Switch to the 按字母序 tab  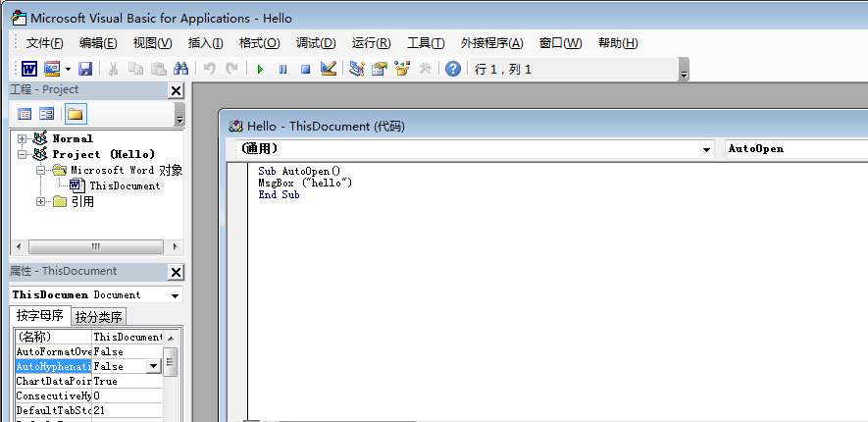40,316
